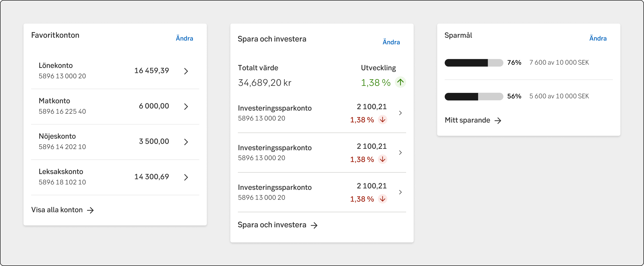Click the arrow icon beside Mitt sparande
Viewport: 644px width, 266px height.
499,121
